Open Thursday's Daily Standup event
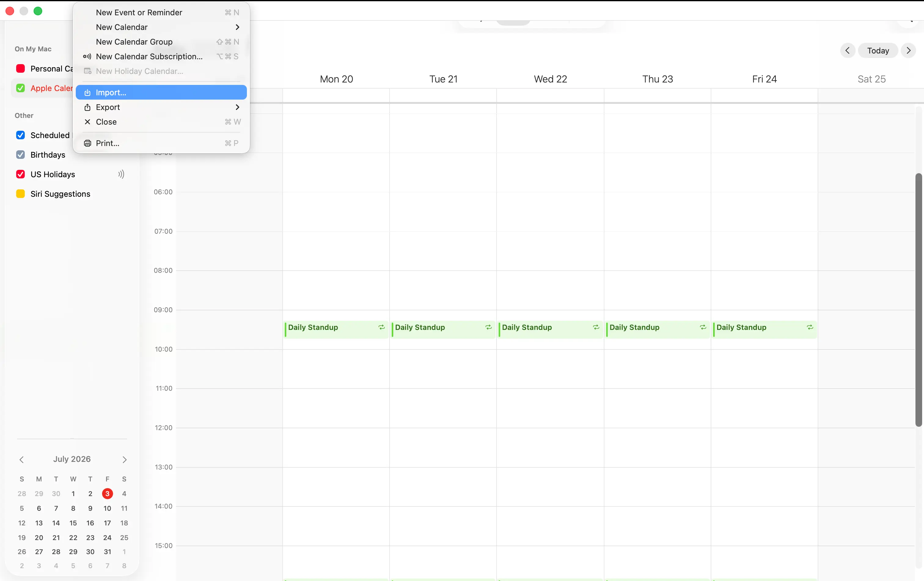Screen dimensions: 924x581 [657, 329]
